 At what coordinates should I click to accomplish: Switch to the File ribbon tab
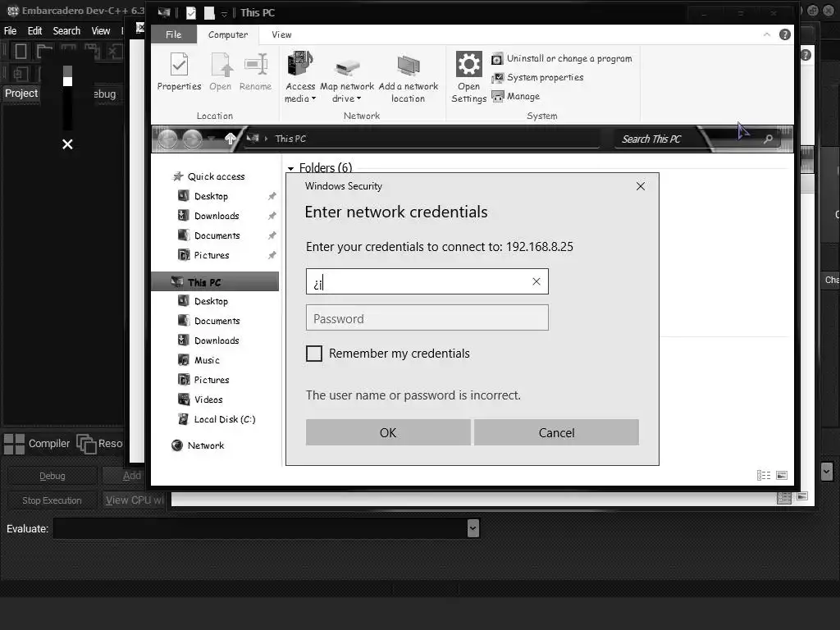(174, 34)
